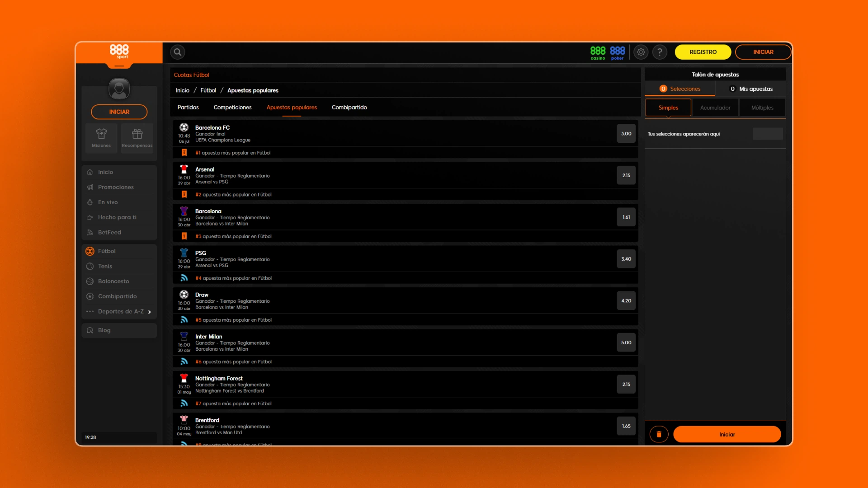
Task: Click BetFeed feed icon in sidebar
Action: pos(90,232)
